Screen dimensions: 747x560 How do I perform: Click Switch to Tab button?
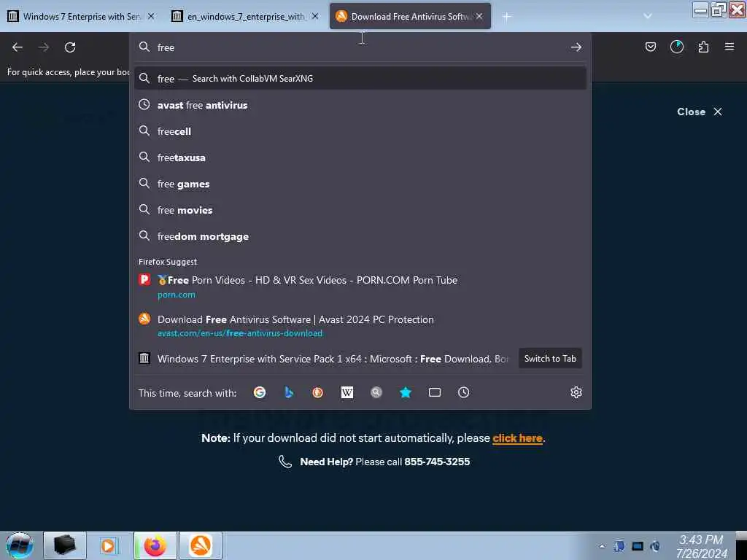pyautogui.click(x=550, y=359)
